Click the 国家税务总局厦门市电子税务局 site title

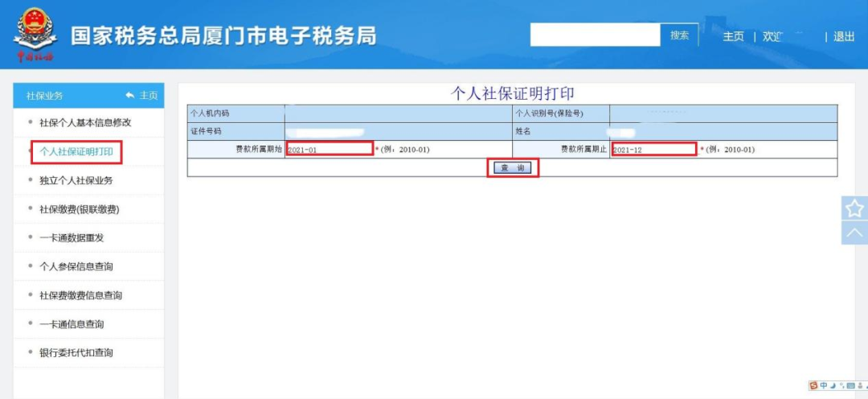coord(223,36)
